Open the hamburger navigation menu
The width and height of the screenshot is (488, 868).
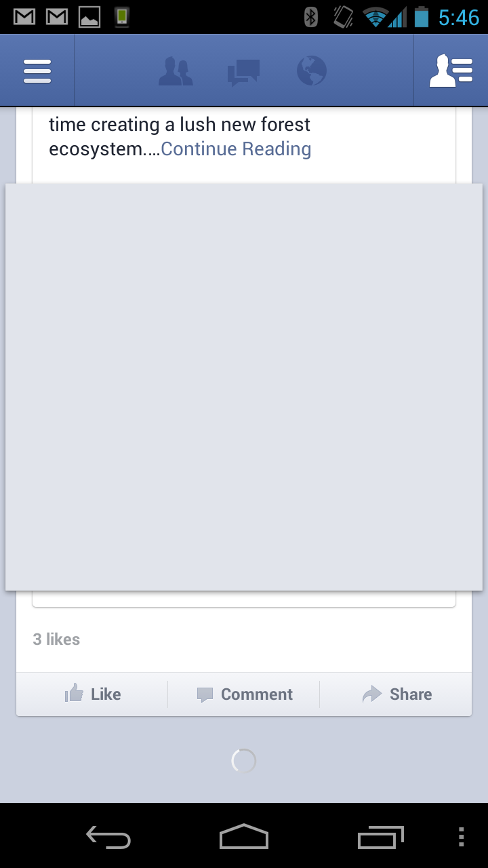[37, 71]
